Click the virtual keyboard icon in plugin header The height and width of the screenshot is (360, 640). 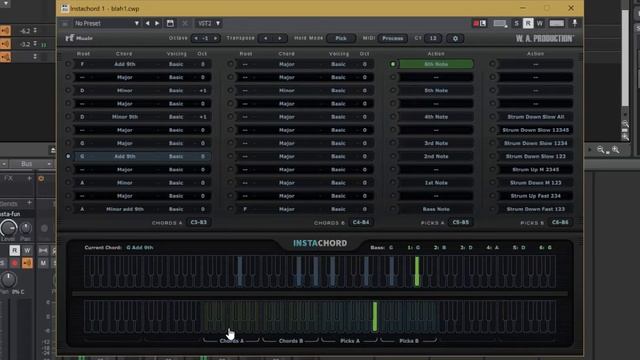pyautogui.click(x=556, y=23)
